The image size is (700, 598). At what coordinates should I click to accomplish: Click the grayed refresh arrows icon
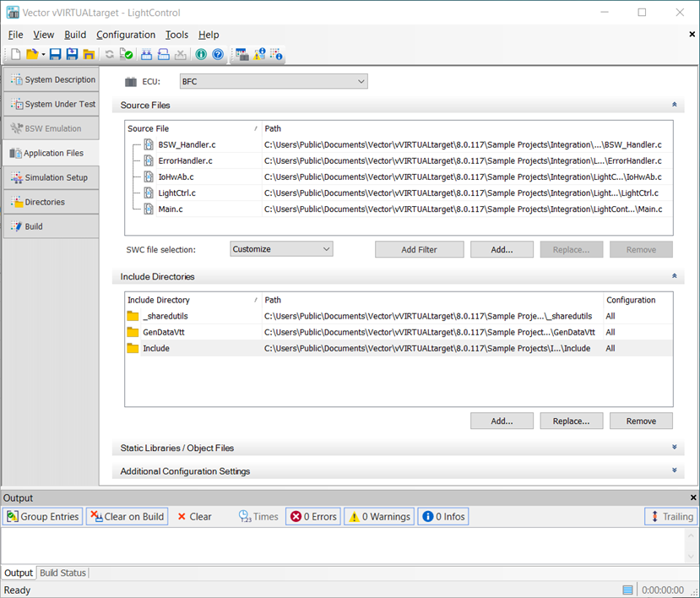point(110,55)
